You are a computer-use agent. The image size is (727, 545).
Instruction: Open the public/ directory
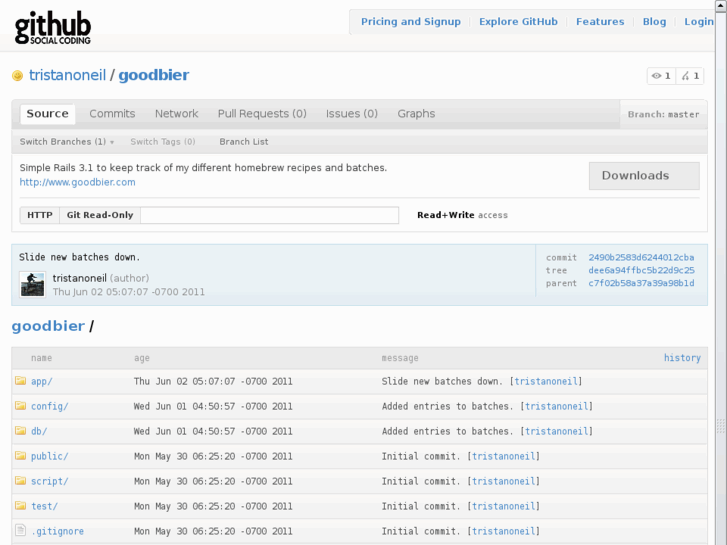coord(50,456)
